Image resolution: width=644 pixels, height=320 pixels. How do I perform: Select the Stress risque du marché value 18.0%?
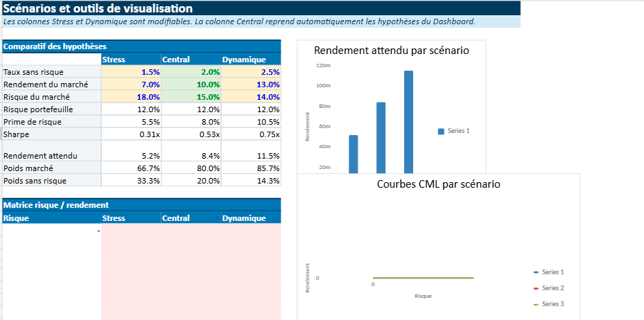pyautogui.click(x=132, y=97)
